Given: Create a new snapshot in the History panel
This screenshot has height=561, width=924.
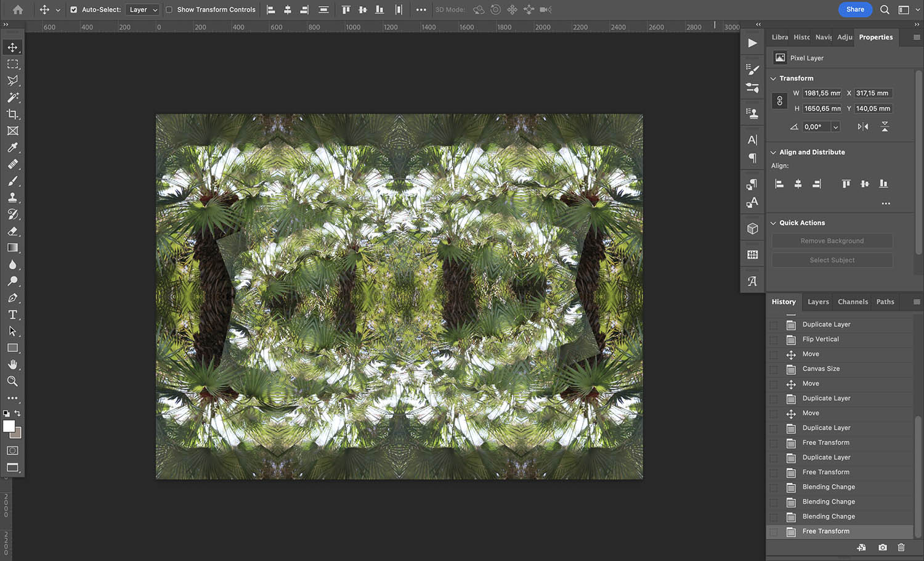Looking at the screenshot, I should (882, 547).
